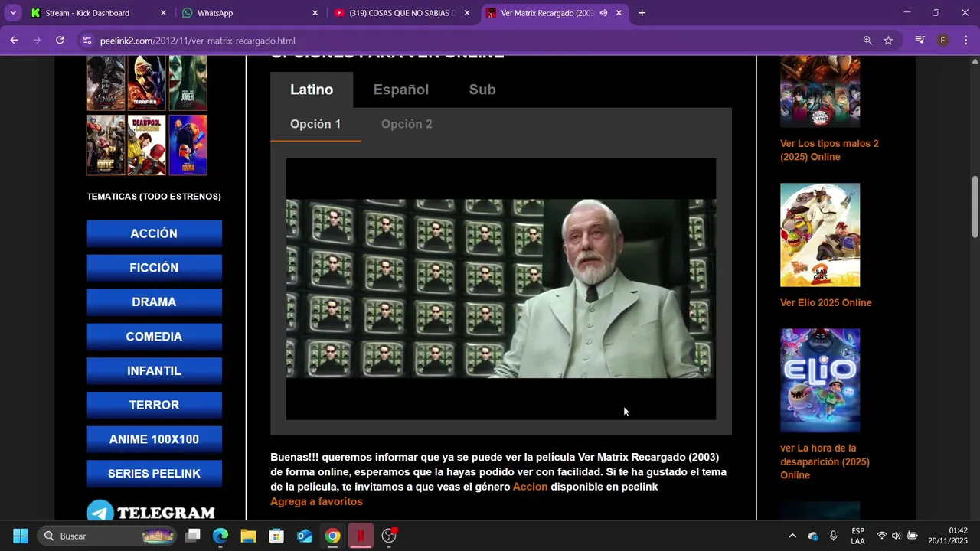Open a new tab with the plus icon
This screenshot has width=980, height=551.
(x=642, y=13)
